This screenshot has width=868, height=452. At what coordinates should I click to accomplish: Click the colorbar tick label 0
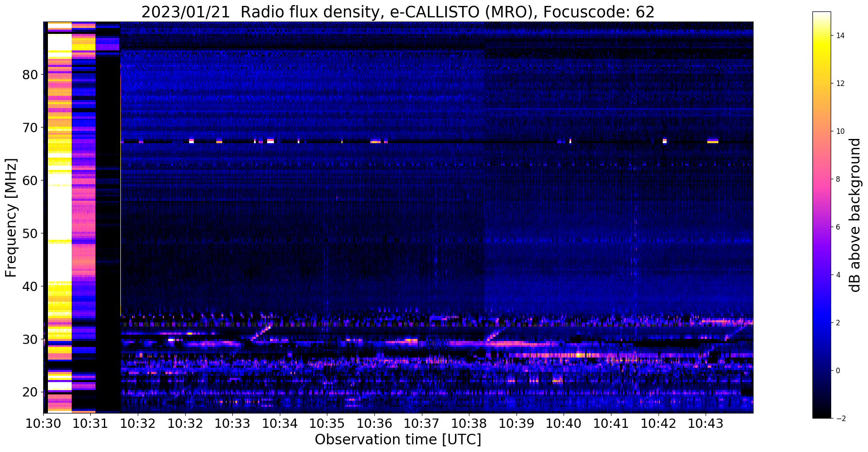click(x=837, y=371)
